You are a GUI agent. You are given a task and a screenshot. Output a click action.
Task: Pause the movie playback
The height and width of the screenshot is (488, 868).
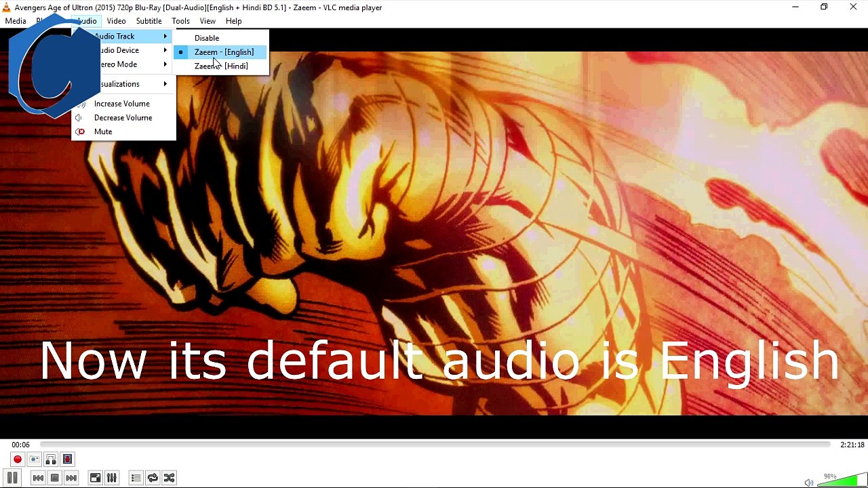[x=12, y=478]
